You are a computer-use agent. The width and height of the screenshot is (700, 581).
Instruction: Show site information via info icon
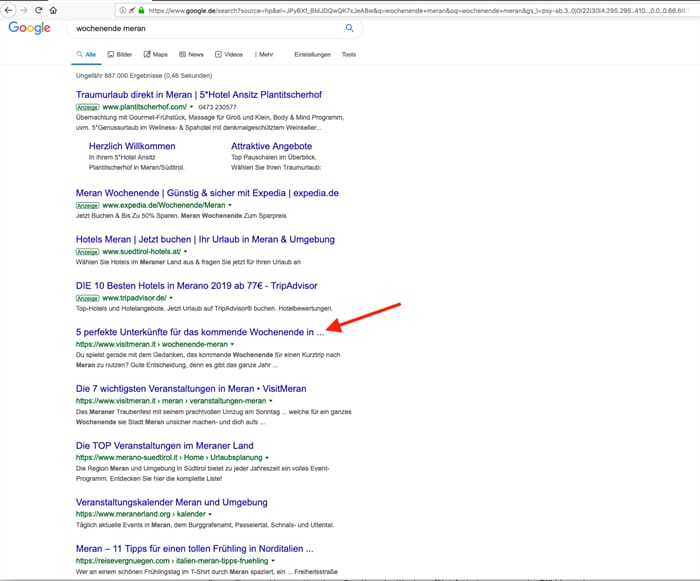(x=123, y=10)
